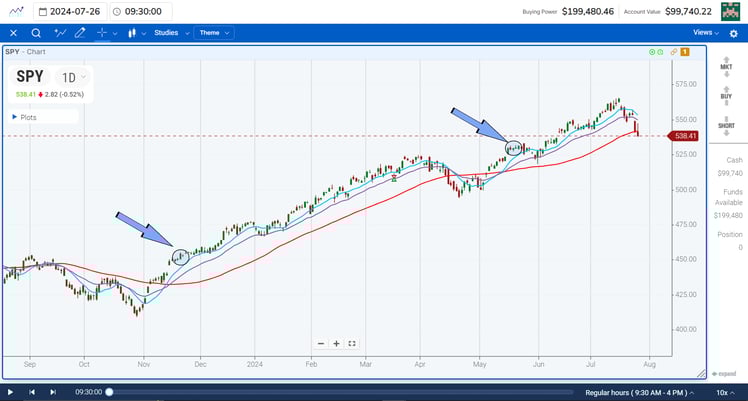748x401 pixels.
Task: Zoom in with the plus icon
Action: (337, 343)
